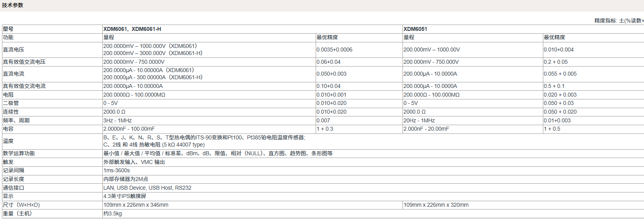Select the 0.01+0.003 accuracy value
Viewport: 644px width, 219px height.
pos(558,120)
